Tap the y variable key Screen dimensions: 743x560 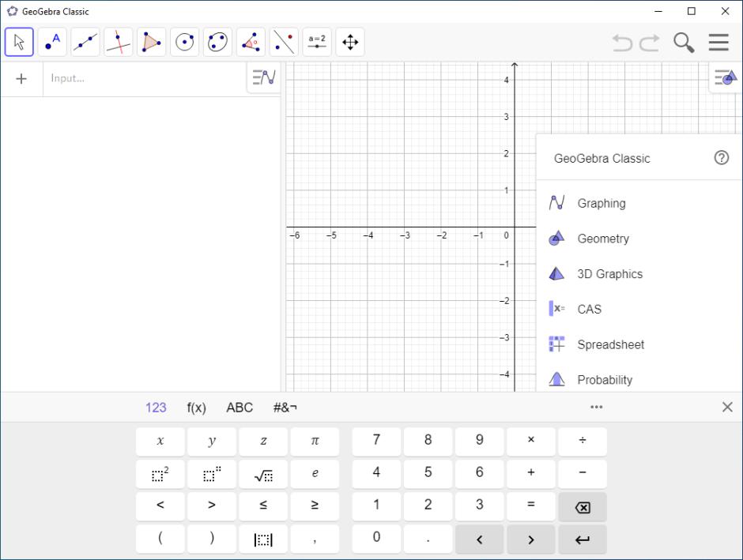pyautogui.click(x=212, y=442)
